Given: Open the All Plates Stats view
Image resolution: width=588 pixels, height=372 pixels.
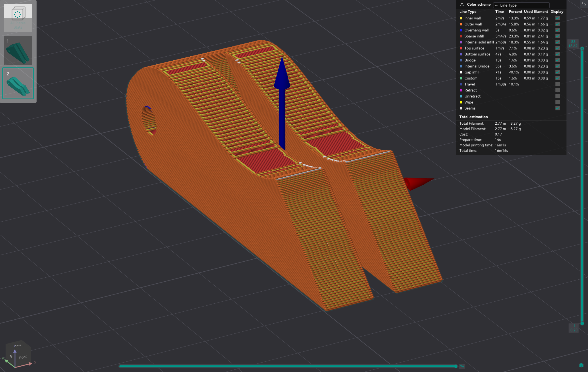Looking at the screenshot, I should [x=18, y=18].
